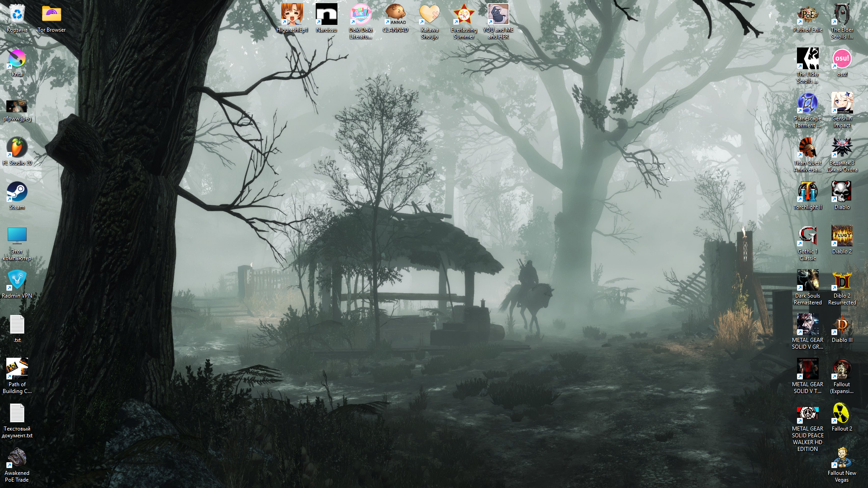Click the Fallout (Expansi...) shortcut
This screenshot has height=488, width=868.
(842, 376)
